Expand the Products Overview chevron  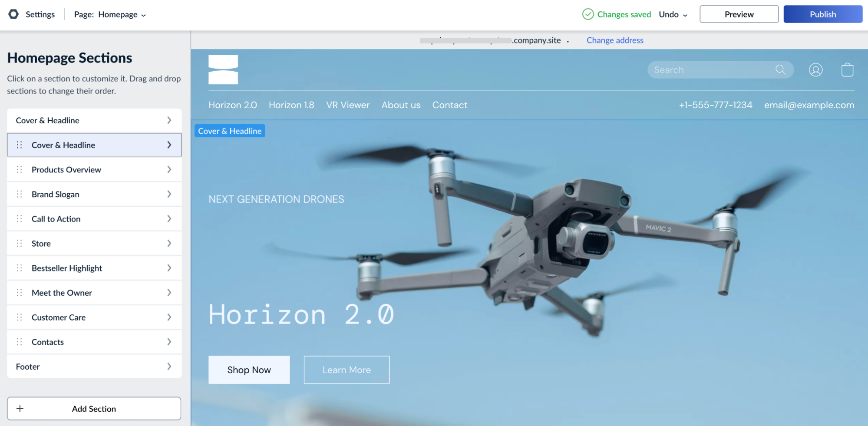tap(169, 170)
